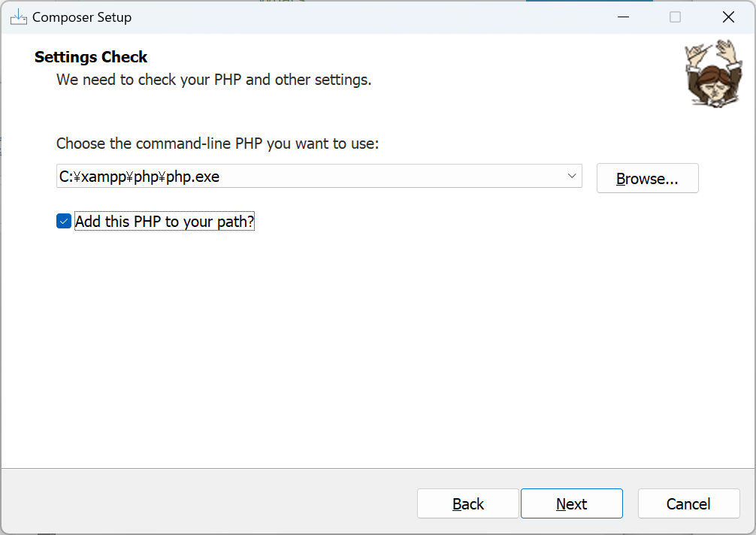Go Back to the previous setup step

(x=467, y=503)
